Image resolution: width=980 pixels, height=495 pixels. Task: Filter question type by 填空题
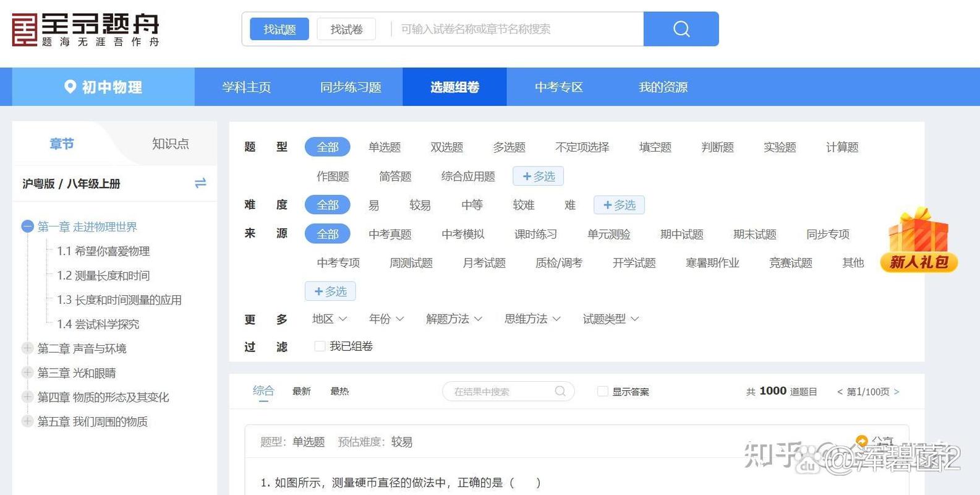655,147
